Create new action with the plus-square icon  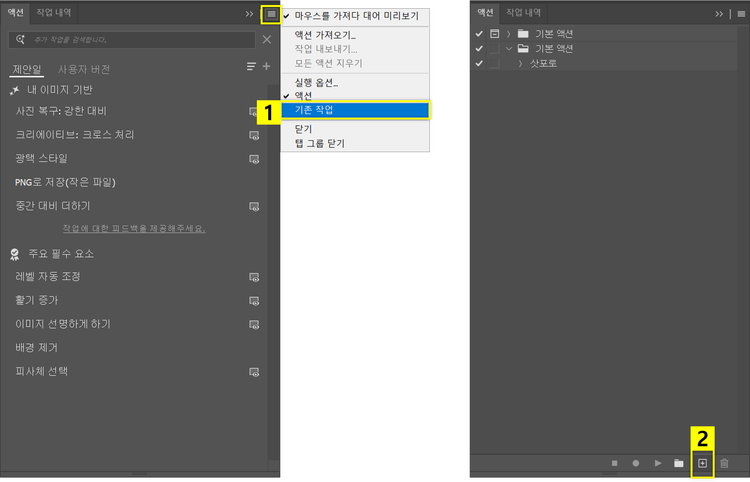click(x=702, y=463)
